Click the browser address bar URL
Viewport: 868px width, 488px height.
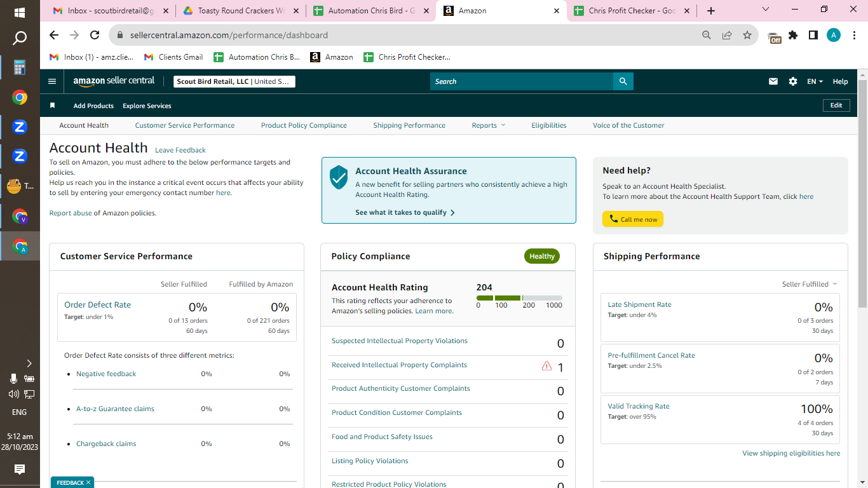(229, 36)
